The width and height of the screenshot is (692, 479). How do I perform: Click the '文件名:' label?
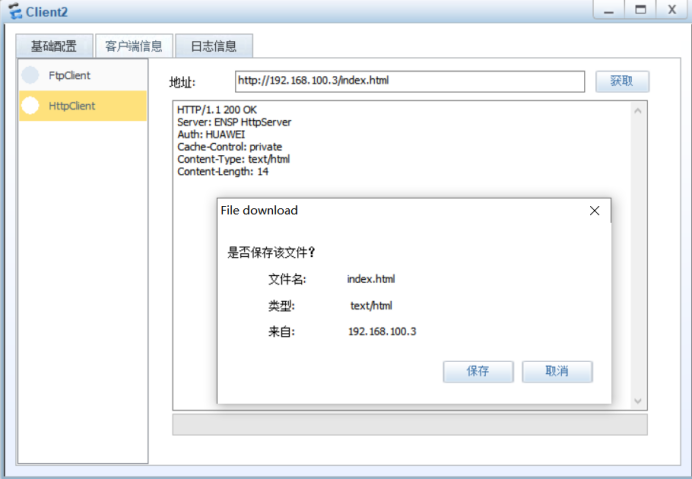(x=287, y=279)
